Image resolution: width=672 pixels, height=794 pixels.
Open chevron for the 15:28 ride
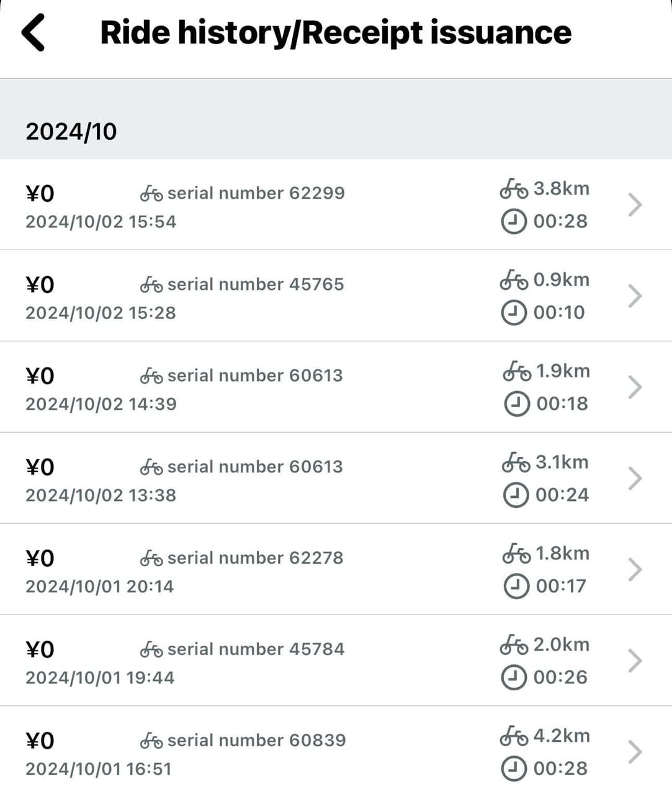(634, 296)
